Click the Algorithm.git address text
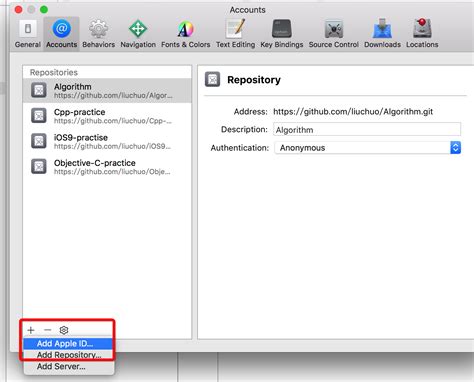This screenshot has height=382, width=474. tap(353, 111)
